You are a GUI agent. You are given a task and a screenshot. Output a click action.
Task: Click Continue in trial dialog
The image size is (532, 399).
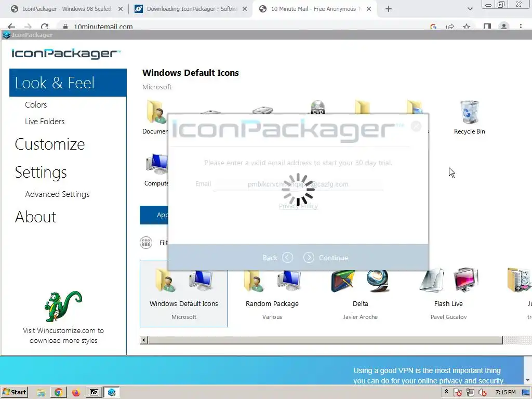pos(326,258)
